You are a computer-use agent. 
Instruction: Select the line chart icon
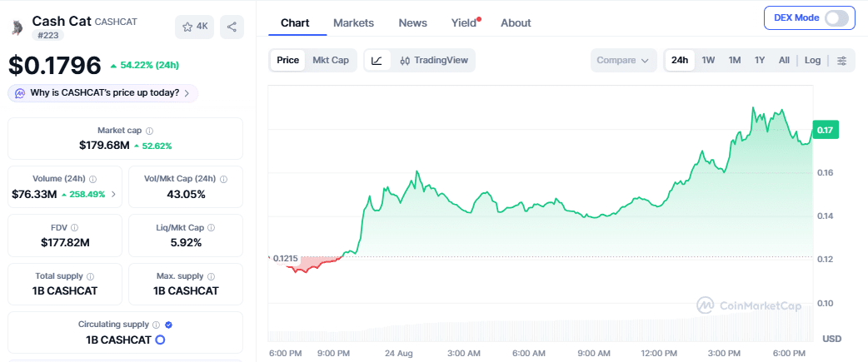point(377,60)
